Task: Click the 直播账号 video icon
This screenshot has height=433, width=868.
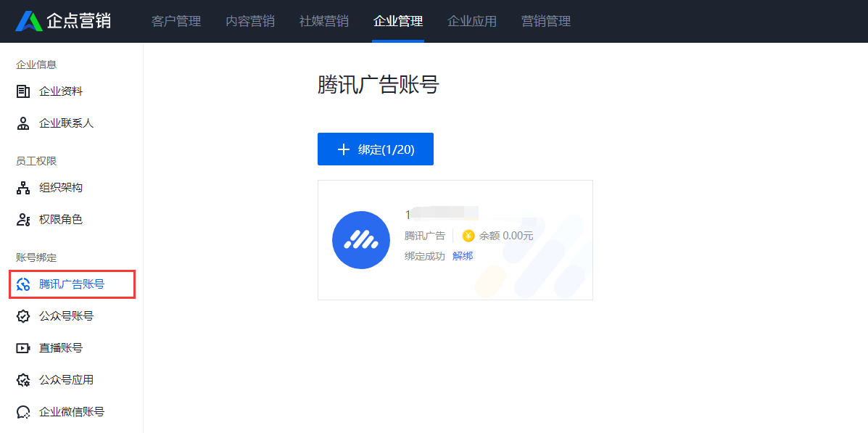Action: click(x=22, y=348)
